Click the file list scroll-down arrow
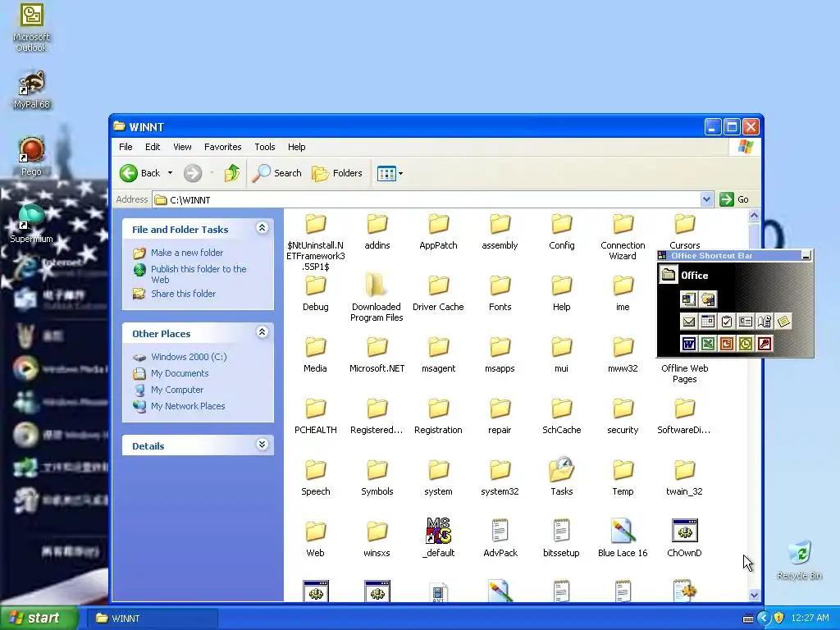The height and width of the screenshot is (630, 840). tap(754, 595)
